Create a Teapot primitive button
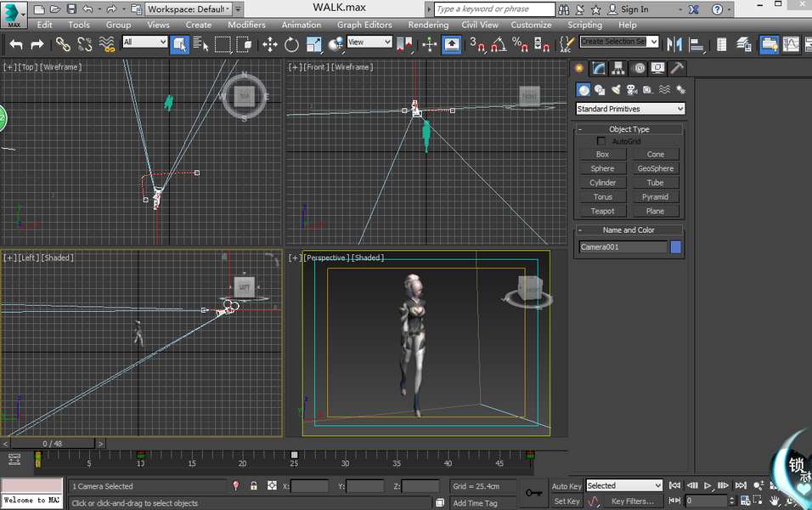This screenshot has height=510, width=812. (602, 211)
